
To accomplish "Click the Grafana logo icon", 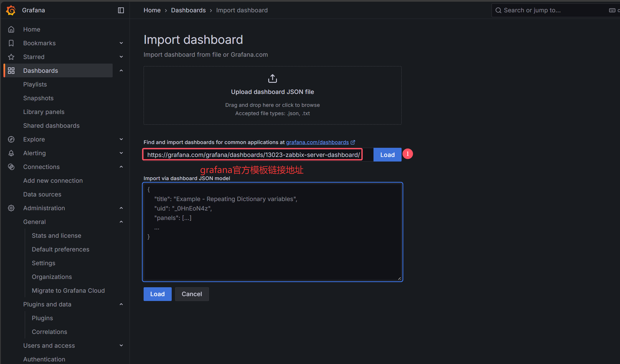I will click(x=11, y=10).
